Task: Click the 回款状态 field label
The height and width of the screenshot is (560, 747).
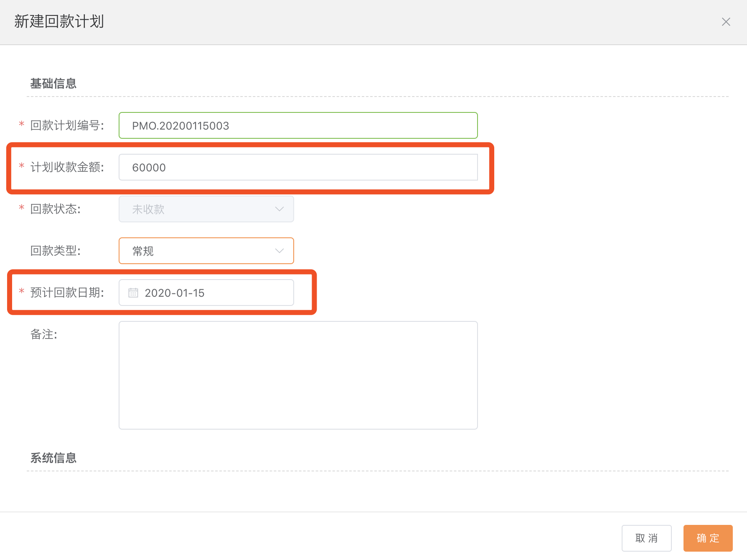Action: point(55,209)
